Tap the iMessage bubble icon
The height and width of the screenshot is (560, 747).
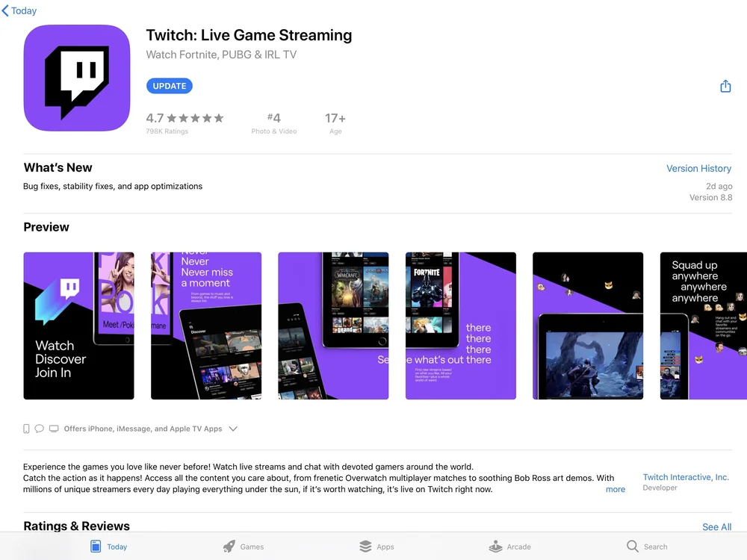click(x=40, y=429)
